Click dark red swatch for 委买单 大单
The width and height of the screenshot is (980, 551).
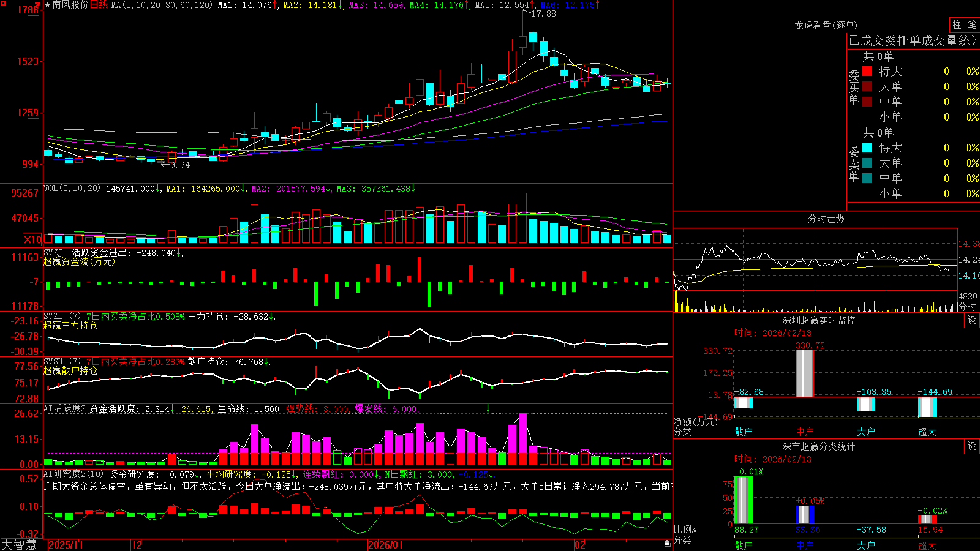[x=867, y=86]
